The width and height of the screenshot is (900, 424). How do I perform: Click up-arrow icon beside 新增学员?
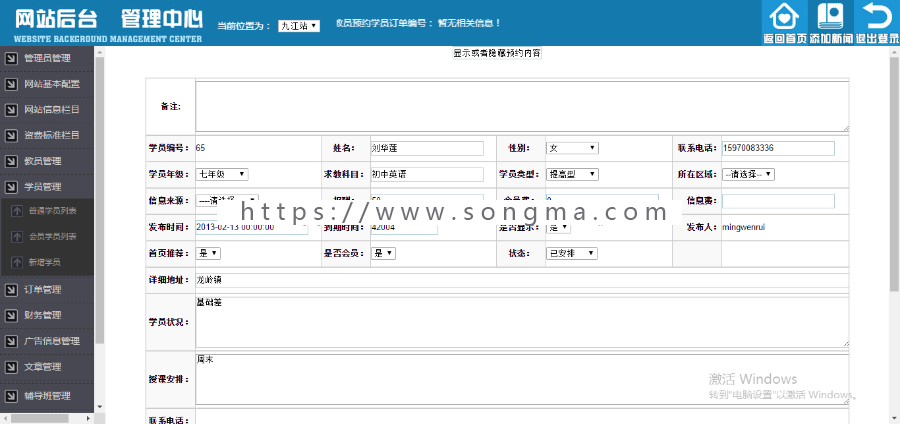pos(17,262)
